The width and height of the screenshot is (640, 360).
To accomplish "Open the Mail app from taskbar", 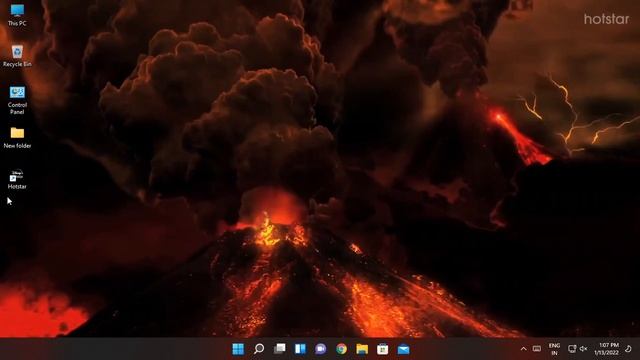I will coord(403,349).
